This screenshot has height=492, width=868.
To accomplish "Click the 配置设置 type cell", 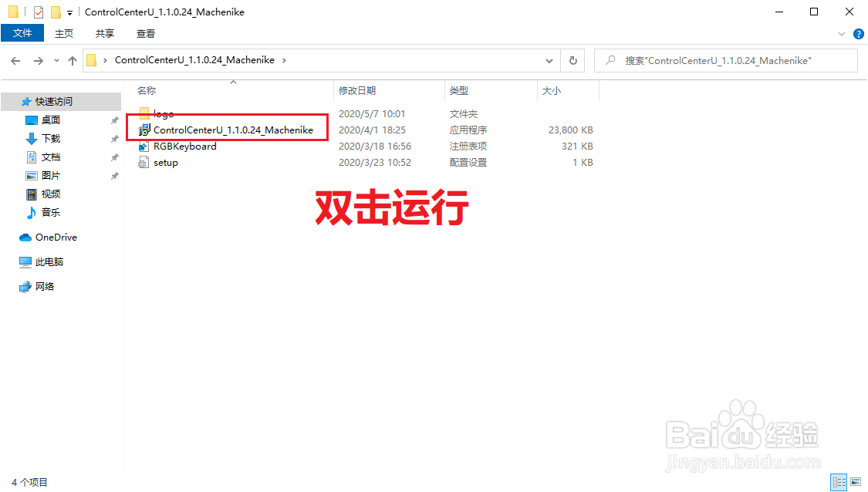I will 468,163.
